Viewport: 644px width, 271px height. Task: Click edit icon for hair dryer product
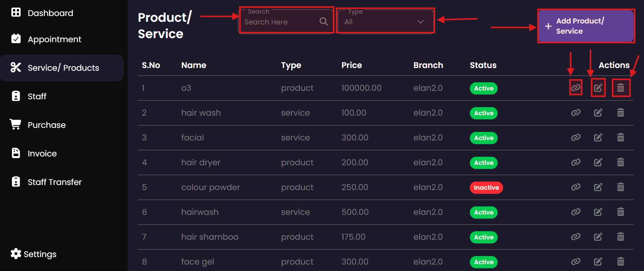pos(598,162)
